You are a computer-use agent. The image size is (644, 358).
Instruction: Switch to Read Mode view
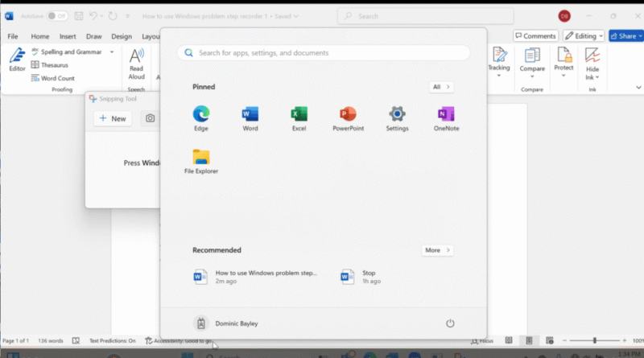pos(509,340)
